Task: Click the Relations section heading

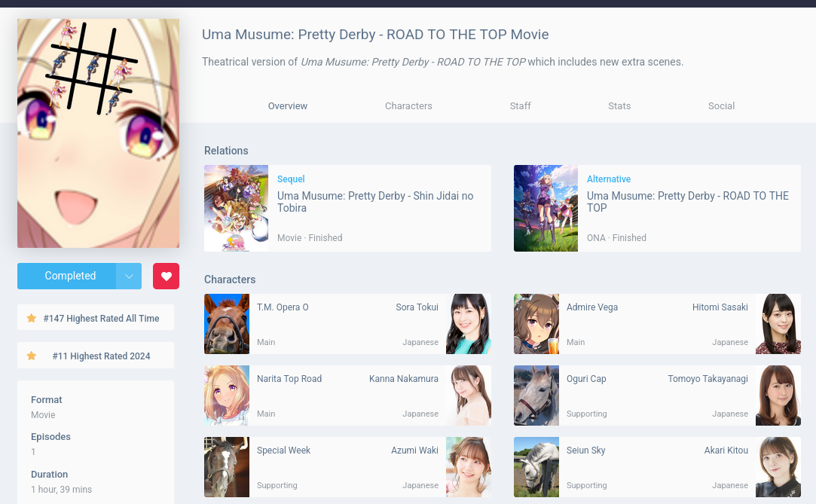Action: click(226, 151)
